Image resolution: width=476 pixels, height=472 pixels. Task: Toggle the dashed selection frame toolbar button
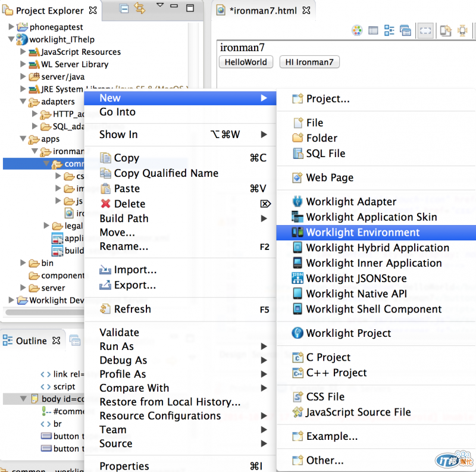tap(425, 30)
